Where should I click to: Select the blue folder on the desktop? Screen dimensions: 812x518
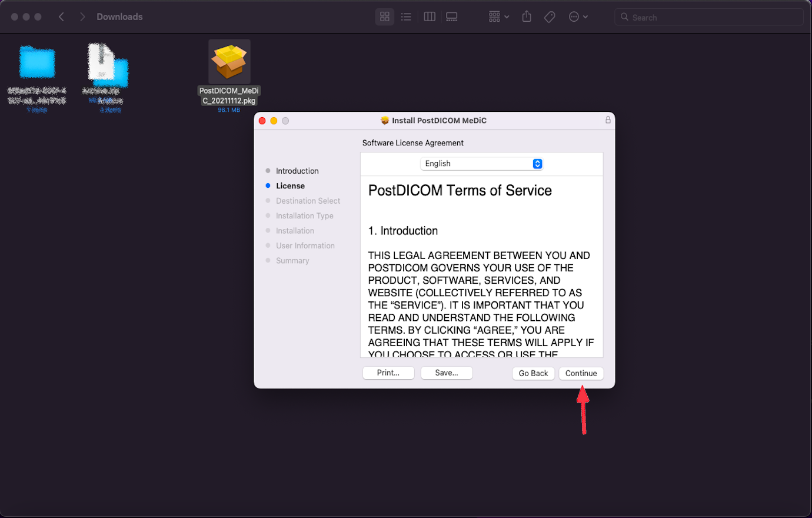click(36, 61)
